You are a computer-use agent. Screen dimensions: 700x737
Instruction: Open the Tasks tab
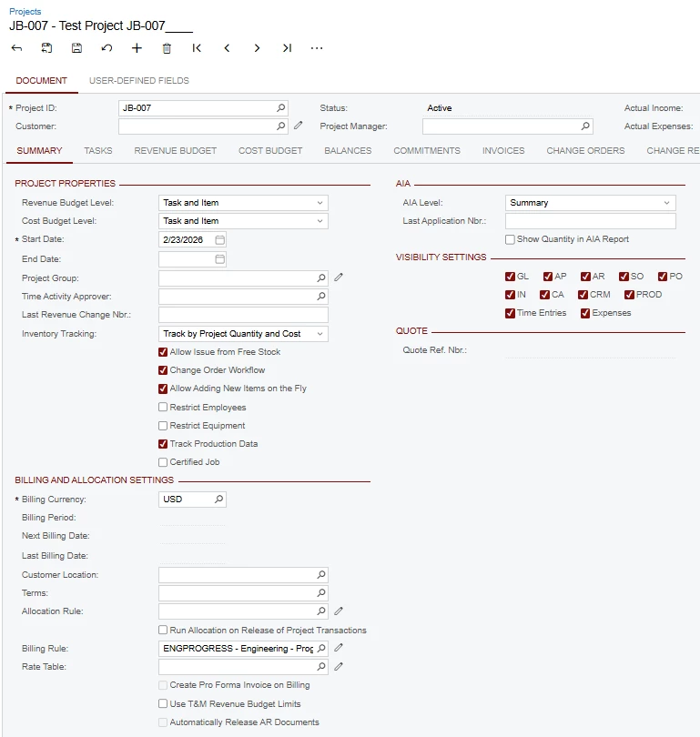[98, 151]
